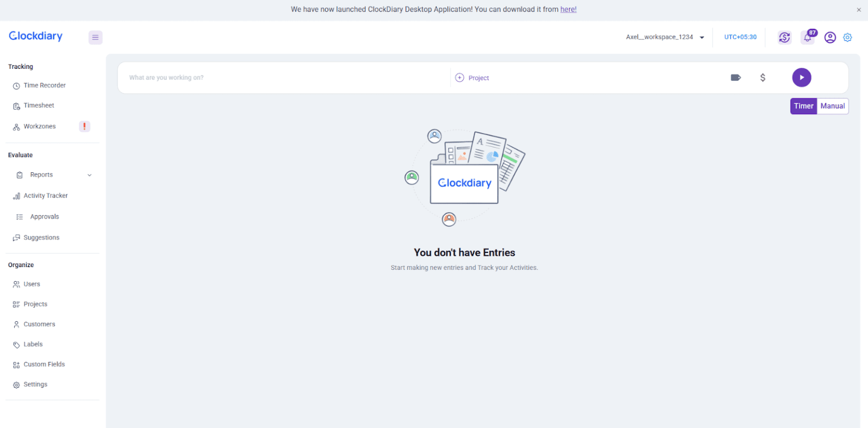Open notifications showing 87 alerts

(x=808, y=37)
